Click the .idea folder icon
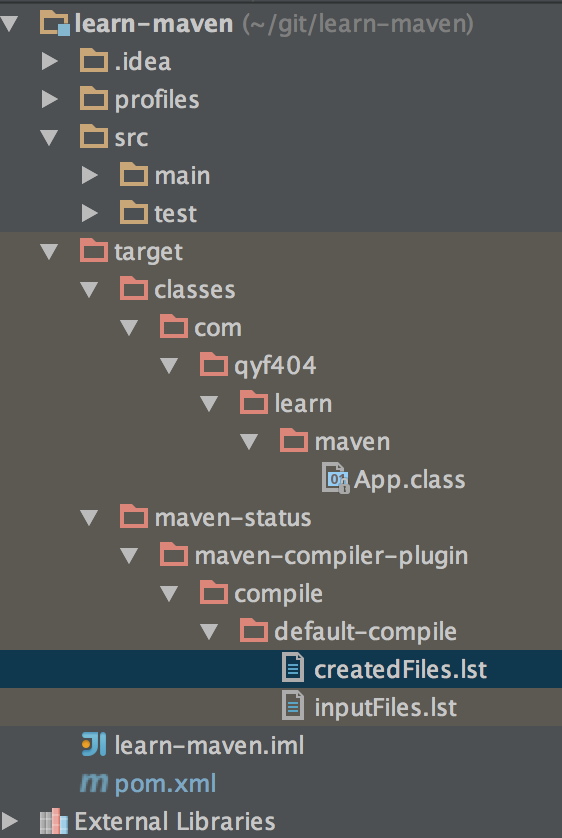The height and width of the screenshot is (838, 562). click(x=94, y=60)
